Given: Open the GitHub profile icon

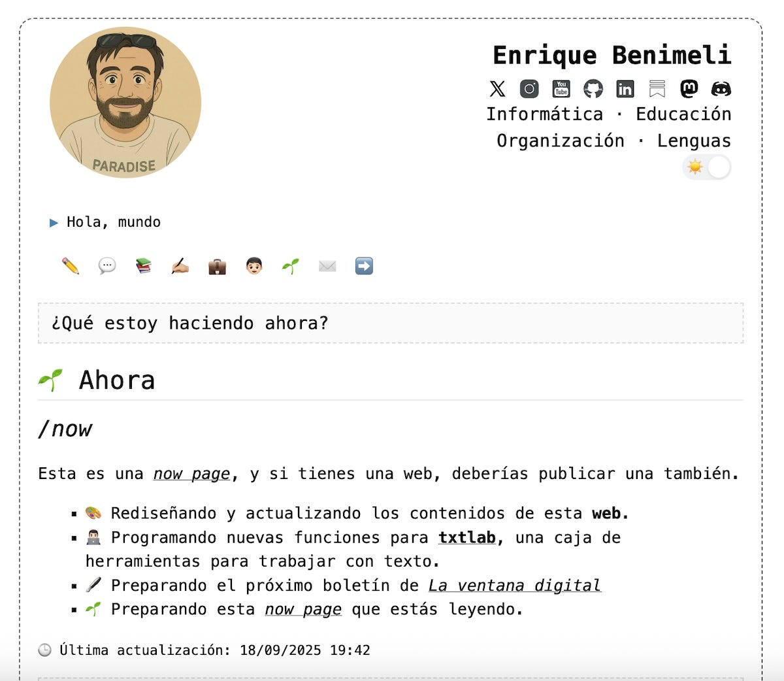Looking at the screenshot, I should 593,88.
